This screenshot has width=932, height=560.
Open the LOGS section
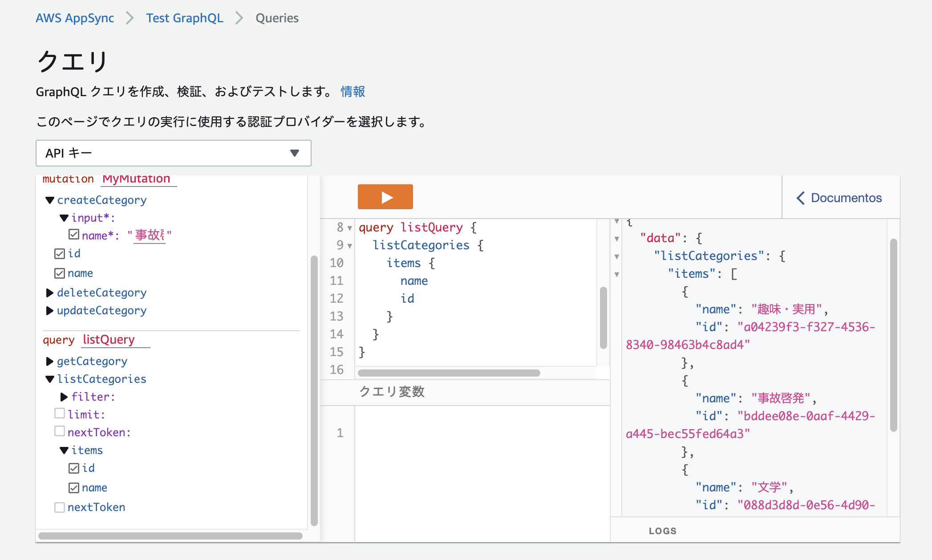pos(663,531)
